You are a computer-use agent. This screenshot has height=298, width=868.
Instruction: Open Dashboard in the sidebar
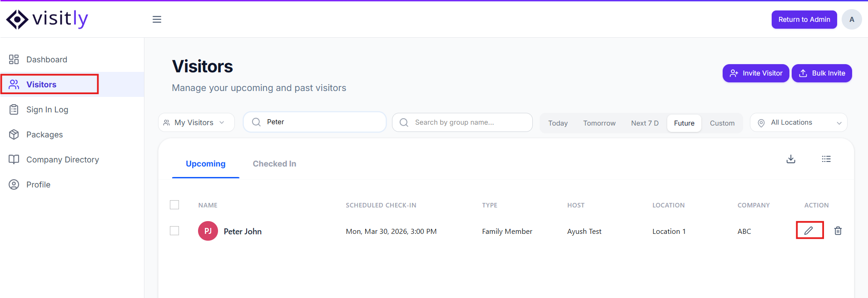[x=72, y=60]
